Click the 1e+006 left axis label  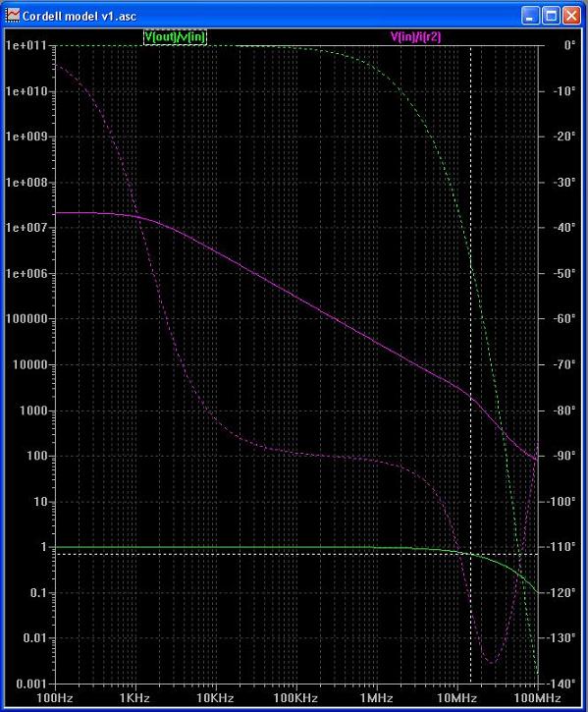coord(27,273)
